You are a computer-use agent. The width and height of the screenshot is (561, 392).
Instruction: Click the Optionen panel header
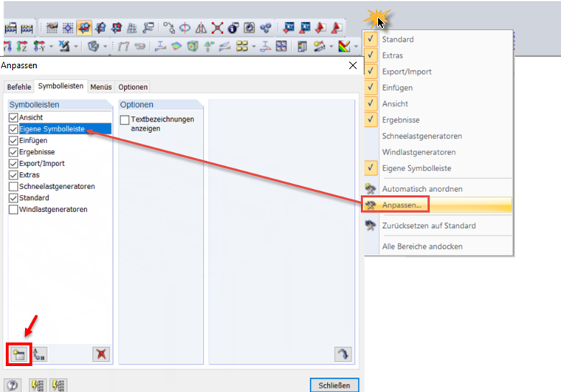click(x=161, y=104)
